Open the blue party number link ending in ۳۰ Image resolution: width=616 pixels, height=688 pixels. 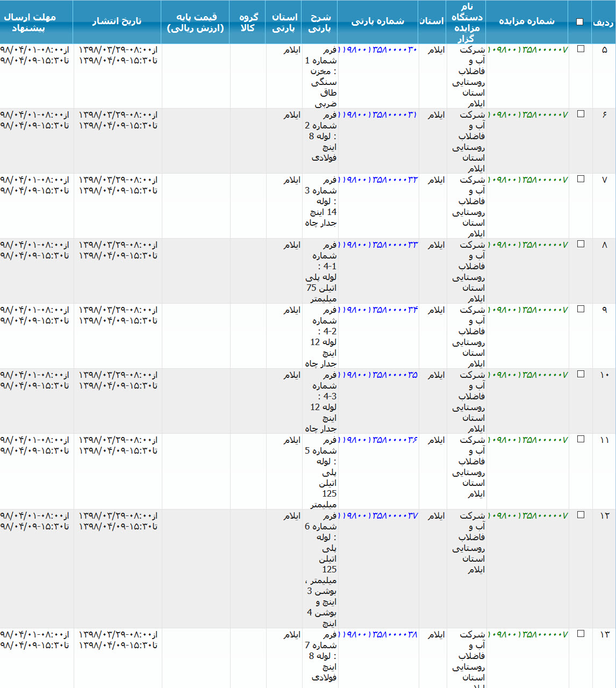378,49
